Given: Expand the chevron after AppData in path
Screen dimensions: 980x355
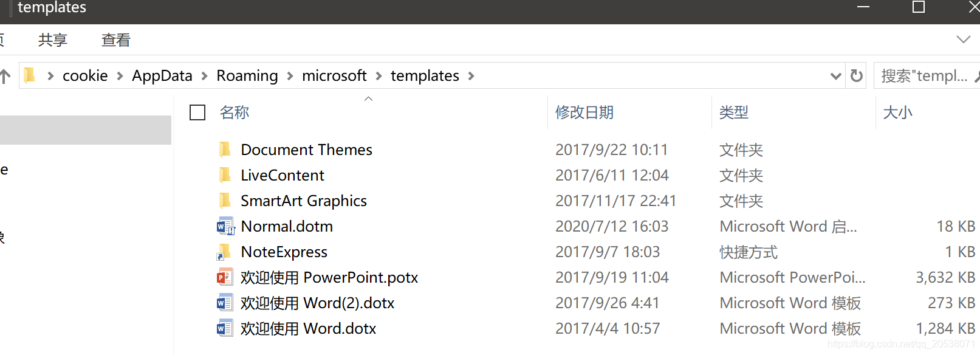Looking at the screenshot, I should pos(204,76).
